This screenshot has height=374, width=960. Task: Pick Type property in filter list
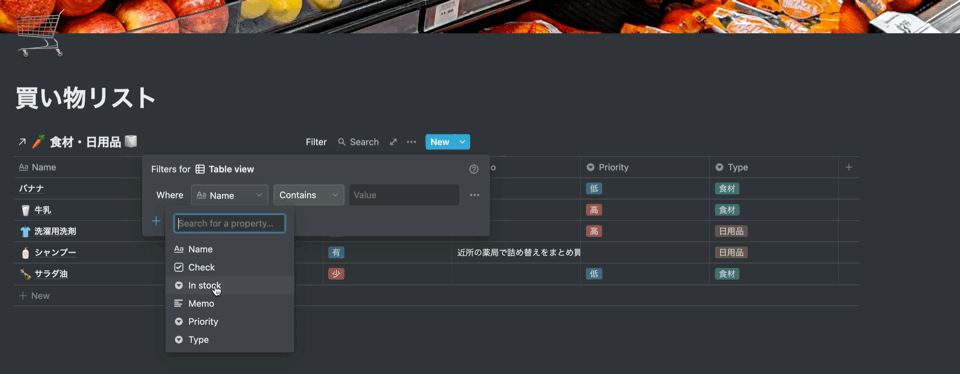pos(230,339)
